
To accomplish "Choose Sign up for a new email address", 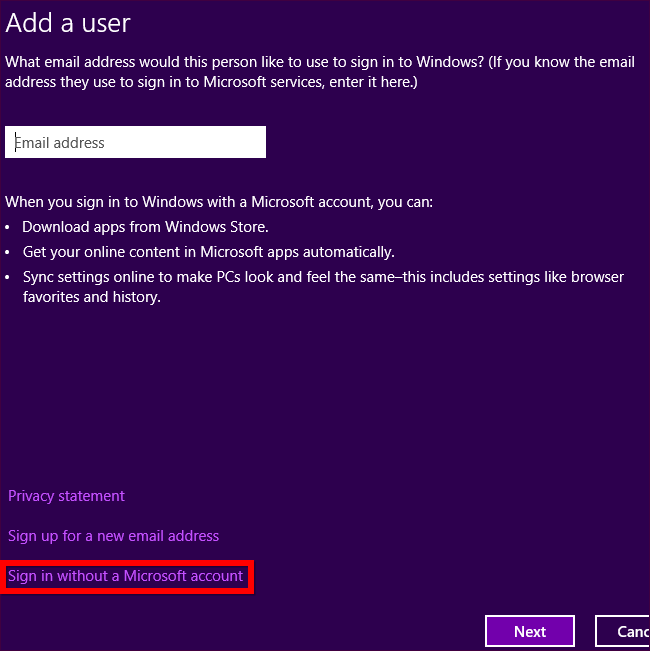I will click(x=113, y=536).
